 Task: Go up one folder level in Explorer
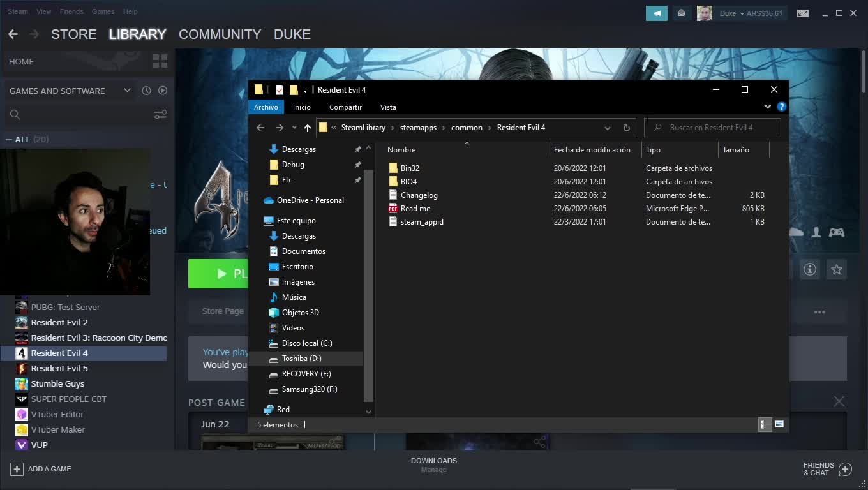308,128
